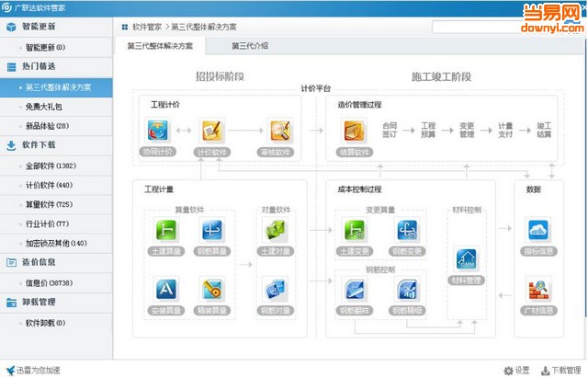Show 算量软件 (725) category

(56, 204)
